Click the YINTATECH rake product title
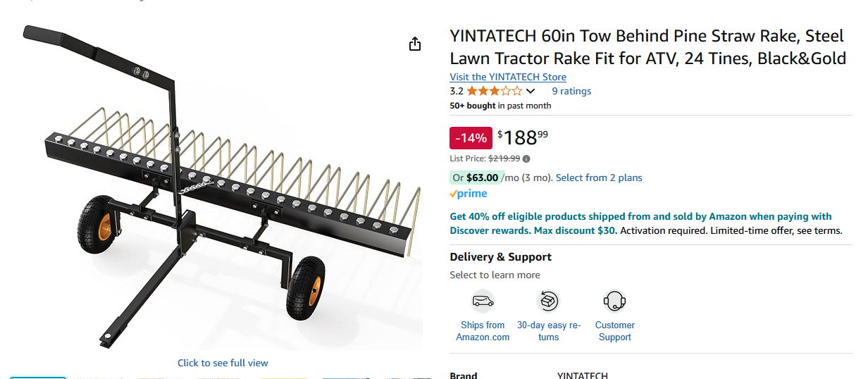 (x=647, y=47)
